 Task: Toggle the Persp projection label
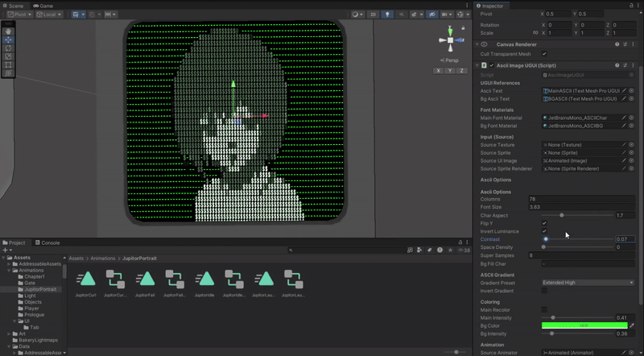449,60
